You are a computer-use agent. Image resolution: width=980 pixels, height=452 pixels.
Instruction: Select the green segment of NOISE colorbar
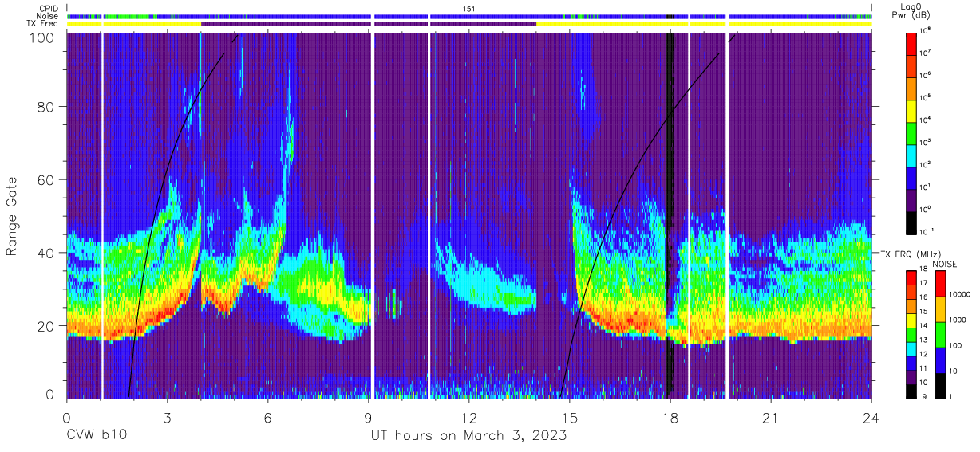pos(941,335)
